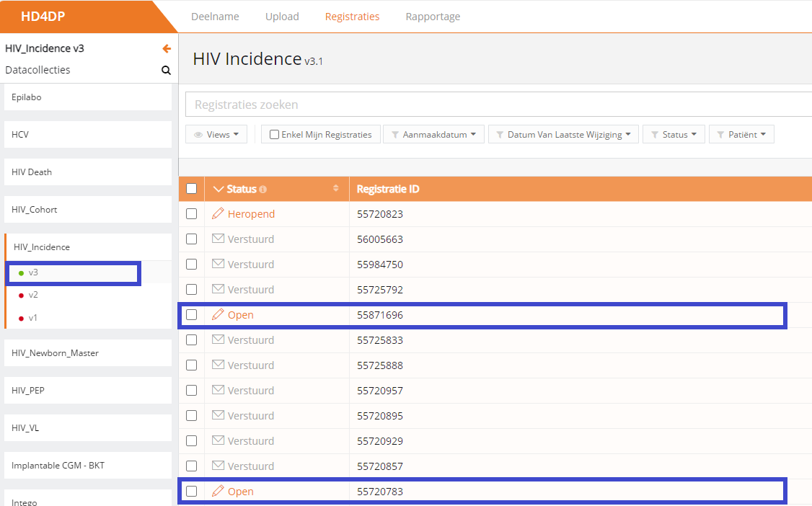The height and width of the screenshot is (506, 812).
Task: Click envelope icon for registration 56005663
Action: point(218,239)
